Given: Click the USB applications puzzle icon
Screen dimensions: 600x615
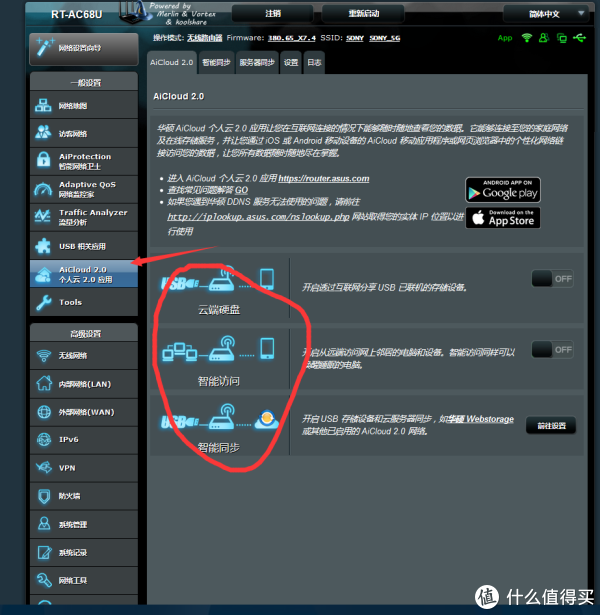Looking at the screenshot, I should 43,246.
